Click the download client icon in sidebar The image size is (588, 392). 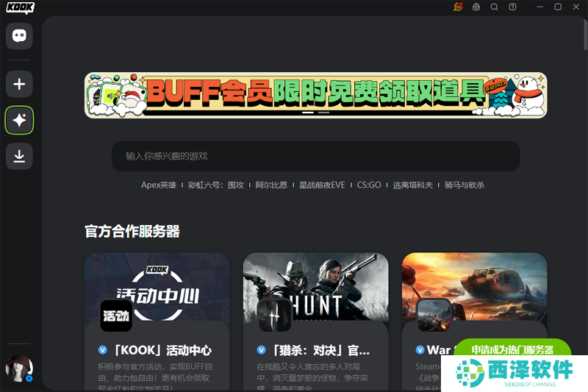(x=19, y=156)
